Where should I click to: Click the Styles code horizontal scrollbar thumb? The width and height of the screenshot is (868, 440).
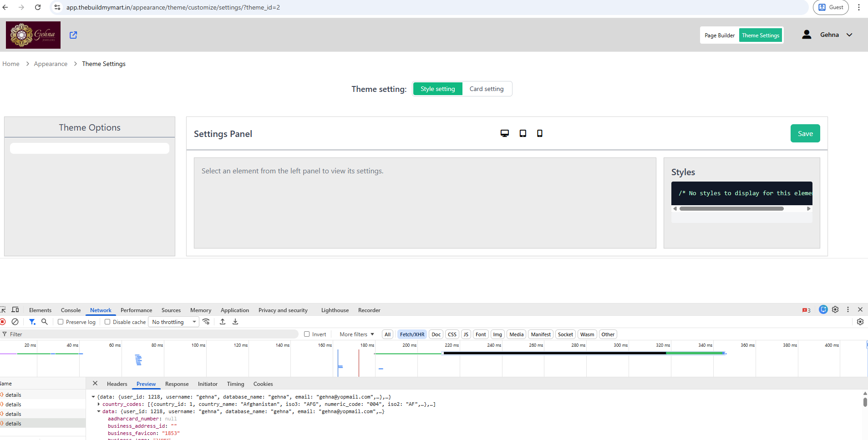[731, 209]
